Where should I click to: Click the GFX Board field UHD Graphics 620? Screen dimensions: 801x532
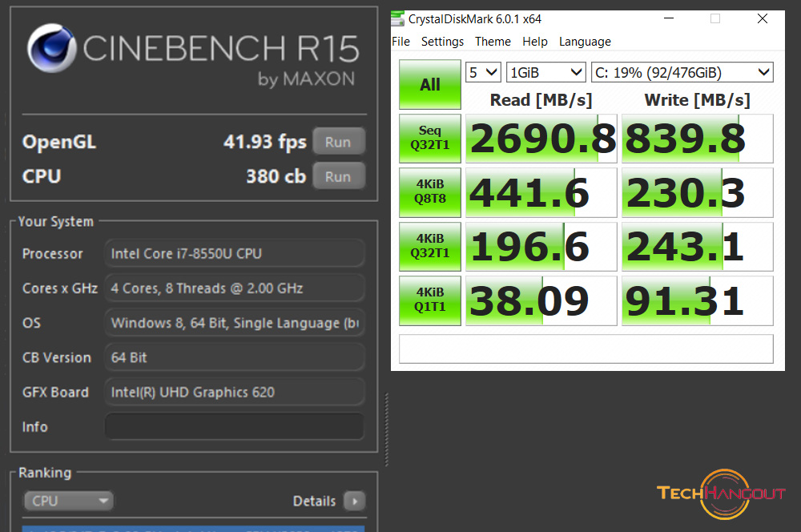point(235,393)
